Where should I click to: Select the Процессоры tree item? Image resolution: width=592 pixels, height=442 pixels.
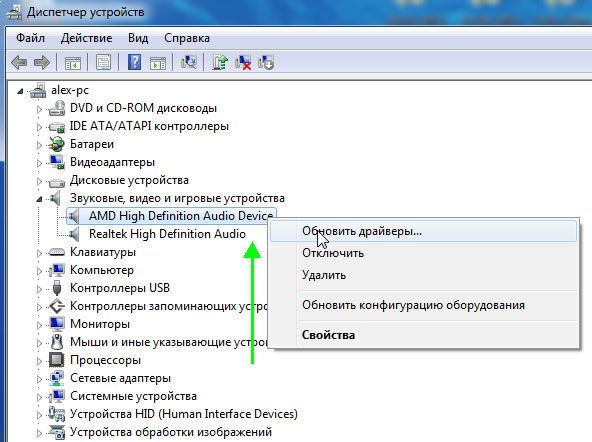[105, 360]
